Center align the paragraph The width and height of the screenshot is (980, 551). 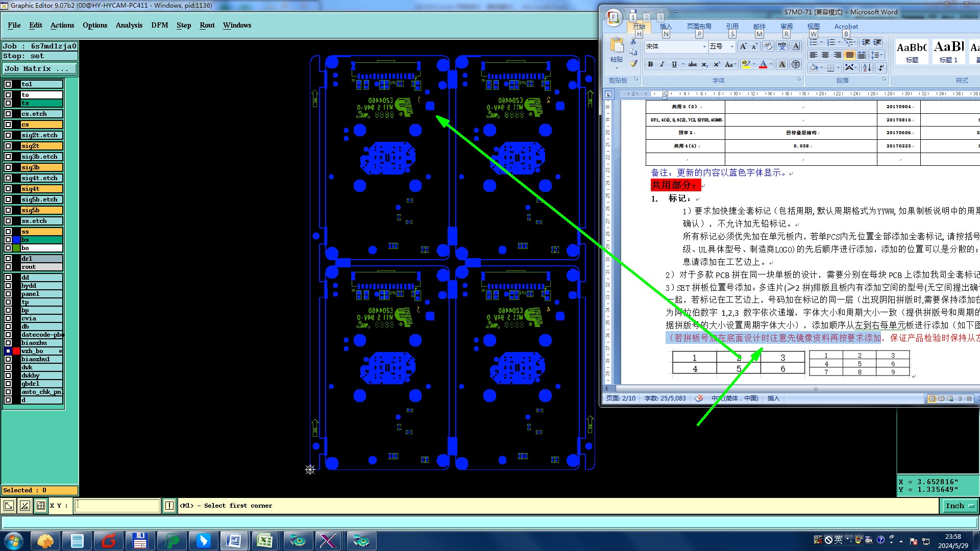[x=825, y=55]
